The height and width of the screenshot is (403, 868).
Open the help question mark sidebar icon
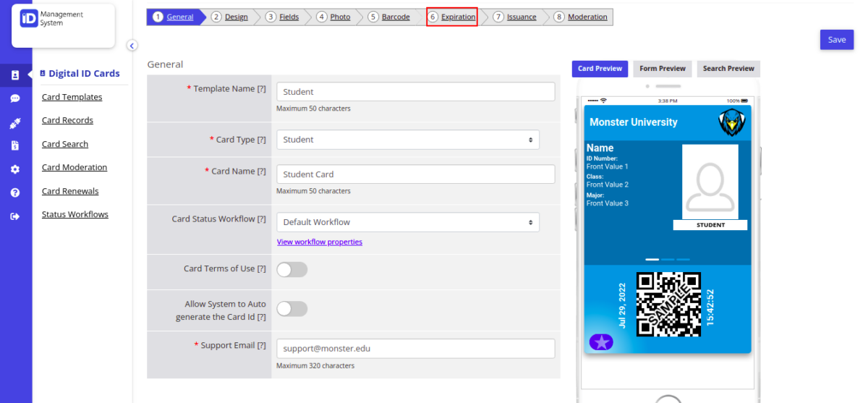tap(15, 192)
